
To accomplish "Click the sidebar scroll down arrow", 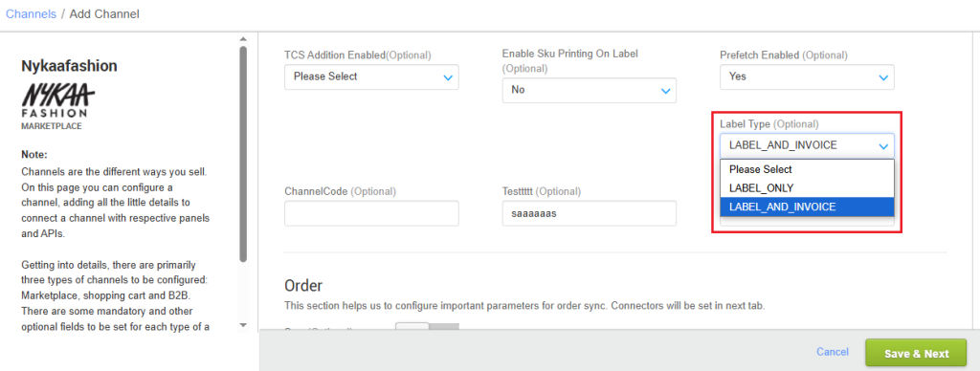I will click(x=243, y=325).
